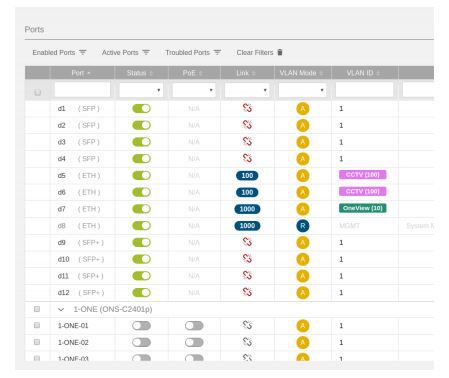Disable the status toggle for port d1
Screen dimensions: 449x378
coord(141,109)
